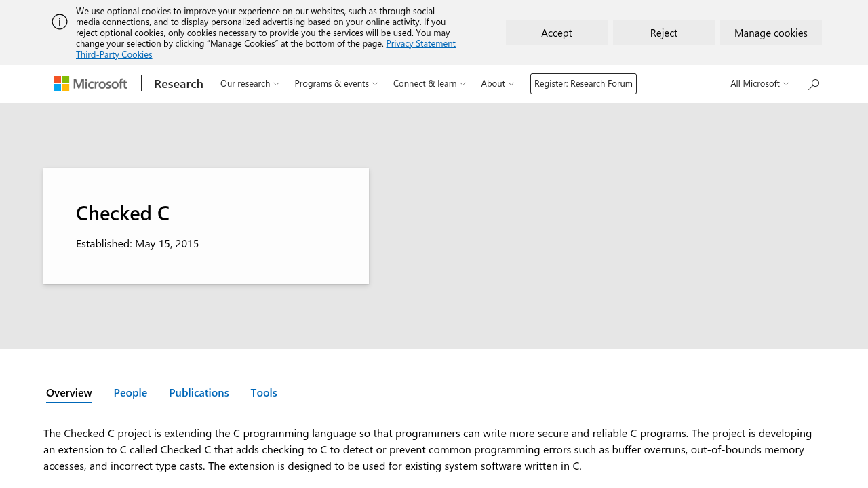Click the cookie notice info icon
Viewport: 868px width, 488px height.
pos(60,22)
